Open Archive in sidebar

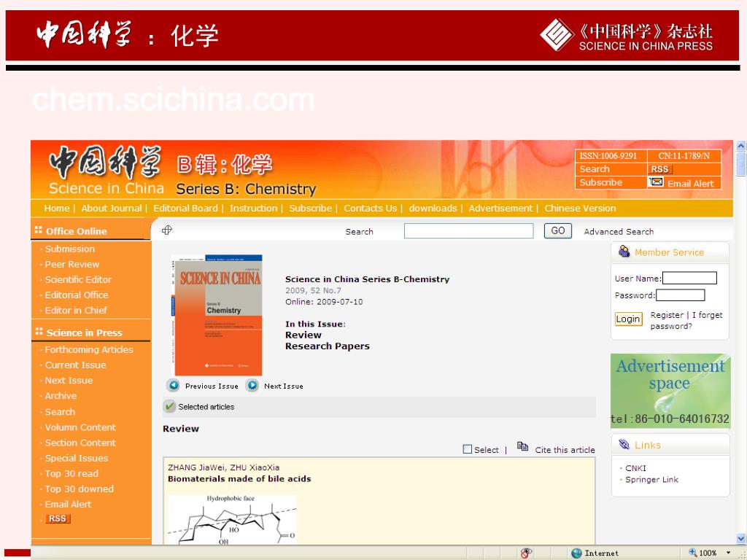[x=61, y=396]
